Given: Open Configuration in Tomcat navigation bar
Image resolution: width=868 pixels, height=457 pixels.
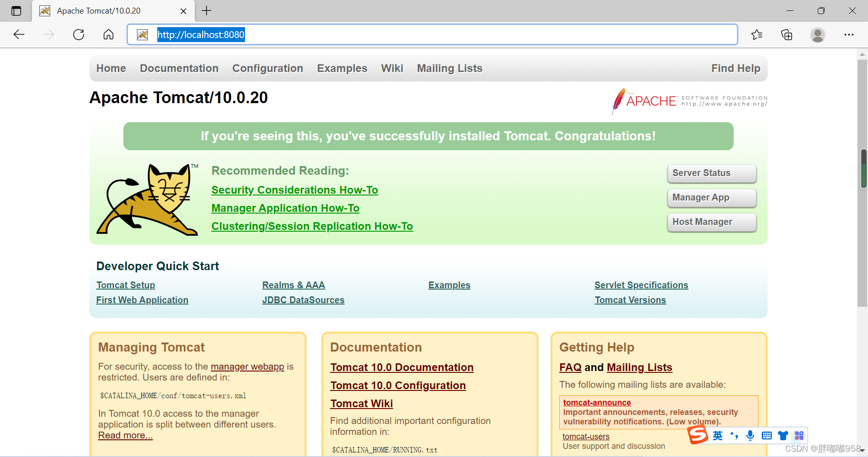Looking at the screenshot, I should point(268,68).
